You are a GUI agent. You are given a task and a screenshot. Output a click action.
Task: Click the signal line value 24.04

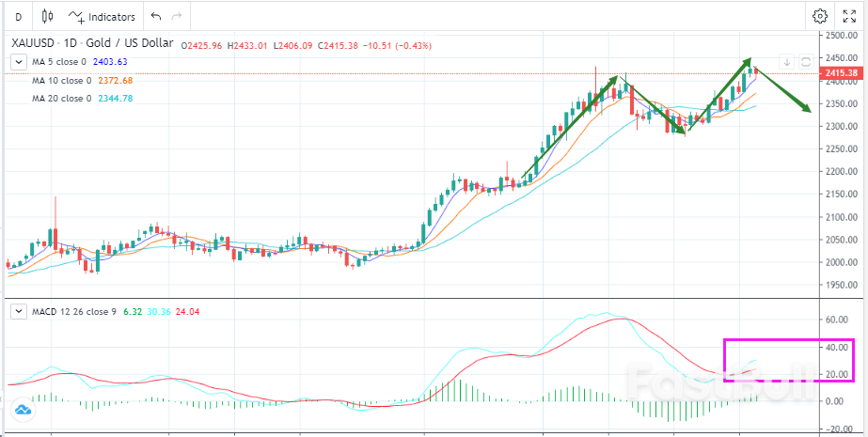pos(188,311)
